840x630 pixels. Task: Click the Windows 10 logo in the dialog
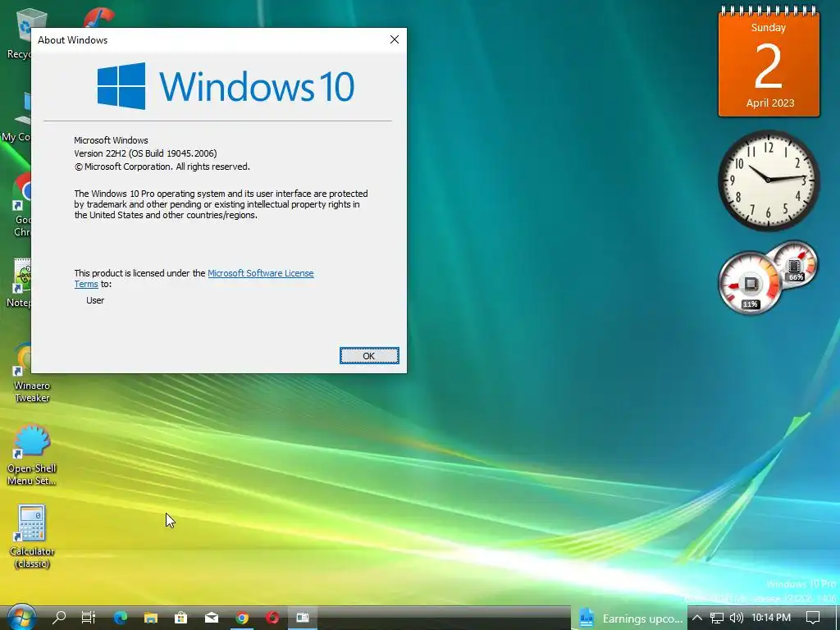pos(226,85)
